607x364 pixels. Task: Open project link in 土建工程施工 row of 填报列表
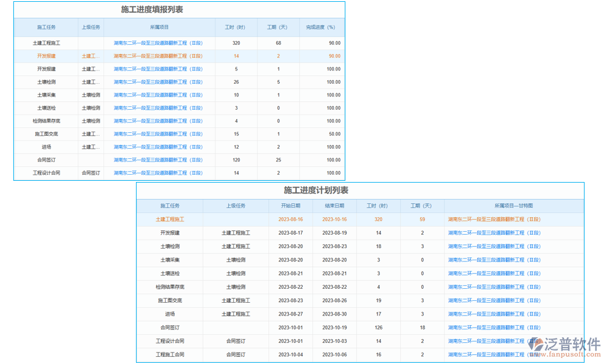coord(158,43)
